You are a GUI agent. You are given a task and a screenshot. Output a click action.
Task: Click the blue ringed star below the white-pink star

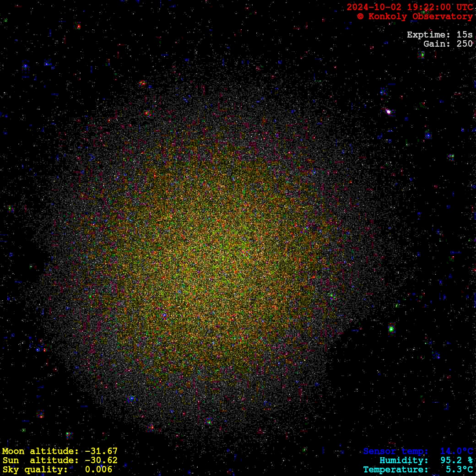pos(428,135)
